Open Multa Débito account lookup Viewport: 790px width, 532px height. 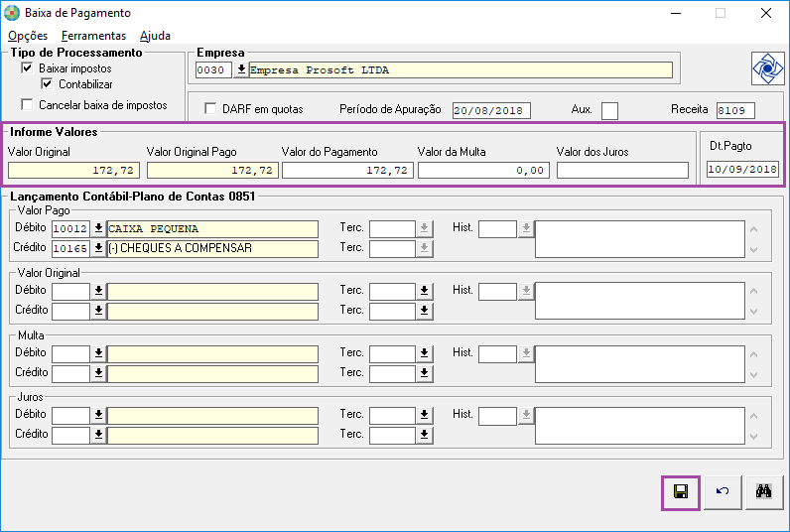(x=99, y=353)
